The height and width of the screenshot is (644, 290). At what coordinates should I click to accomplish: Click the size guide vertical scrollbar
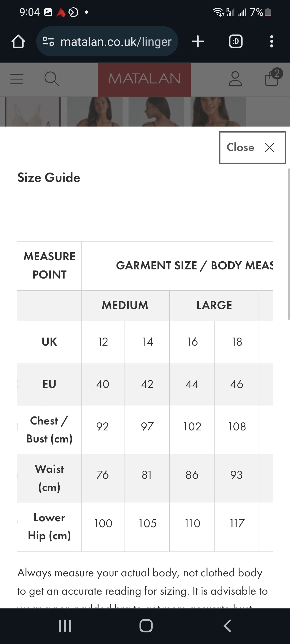pyautogui.click(x=289, y=244)
